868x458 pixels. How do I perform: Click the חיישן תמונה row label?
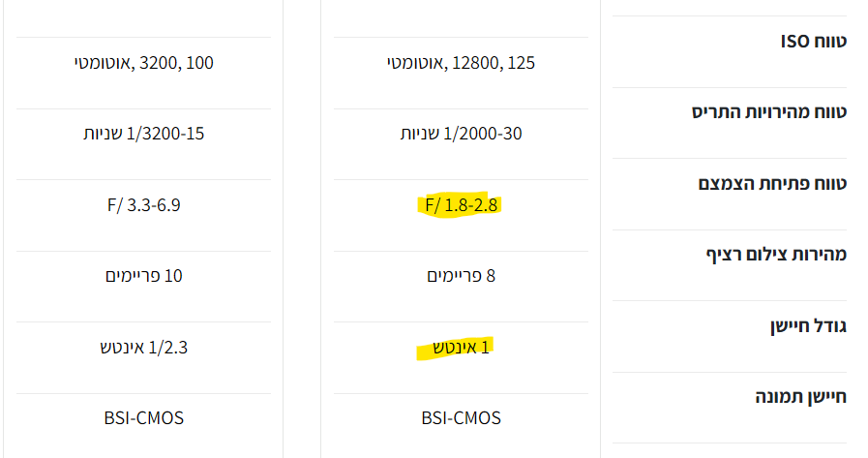coord(800,397)
